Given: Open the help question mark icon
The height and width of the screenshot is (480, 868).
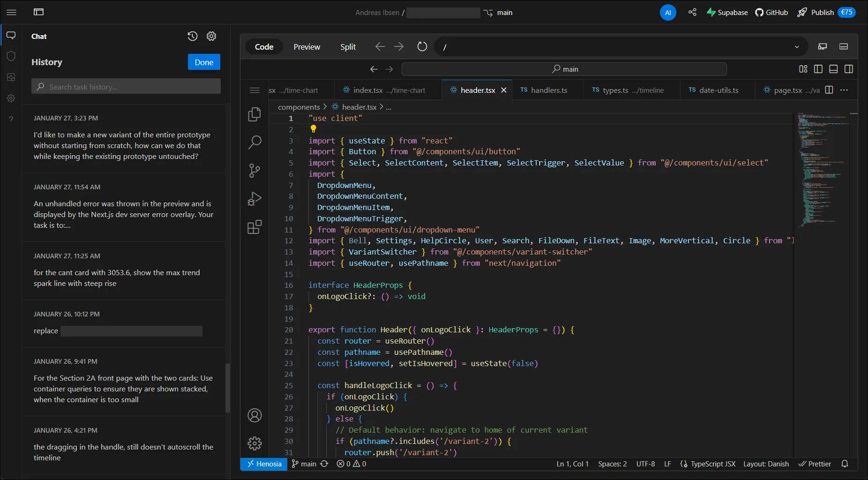Looking at the screenshot, I should point(11,119).
